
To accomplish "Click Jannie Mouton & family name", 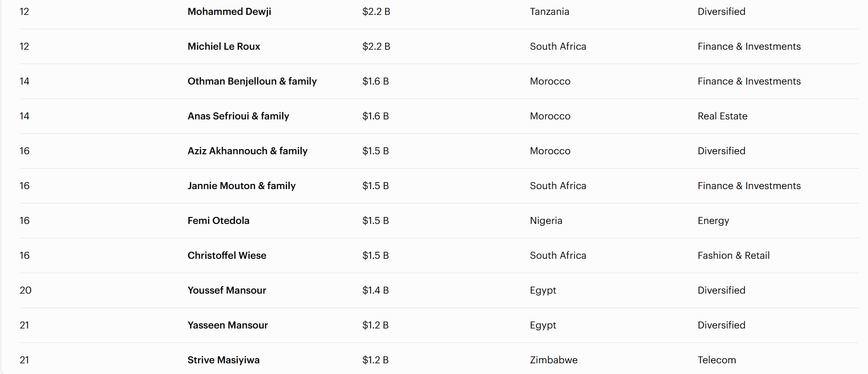I will [x=241, y=186].
